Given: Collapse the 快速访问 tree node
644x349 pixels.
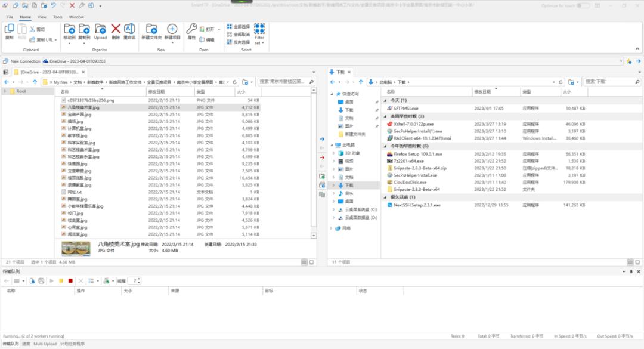Looking at the screenshot, I should click(332, 94).
